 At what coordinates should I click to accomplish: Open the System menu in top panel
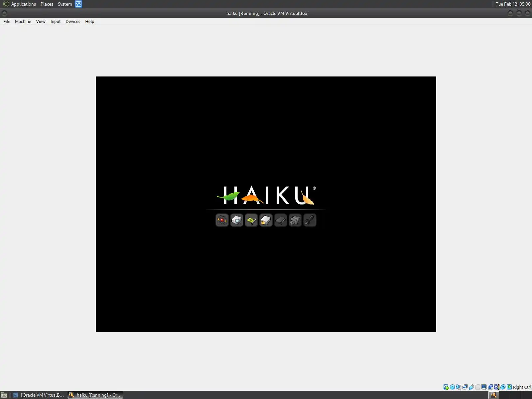pyautogui.click(x=65, y=4)
